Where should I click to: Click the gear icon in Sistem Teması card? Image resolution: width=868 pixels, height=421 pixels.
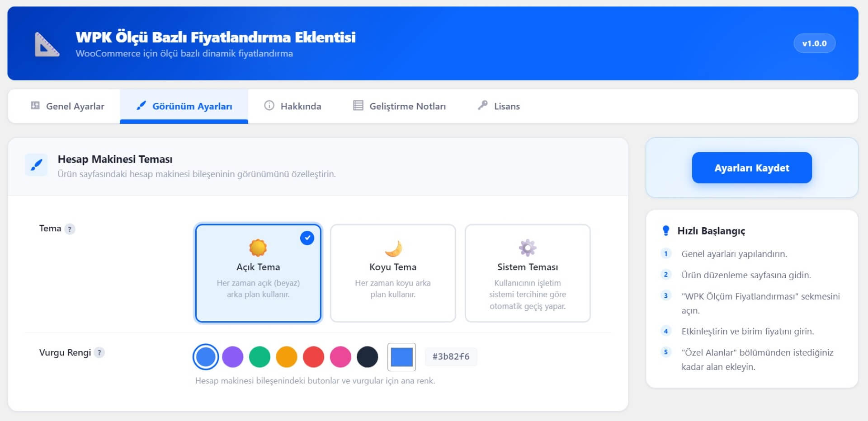tap(528, 248)
